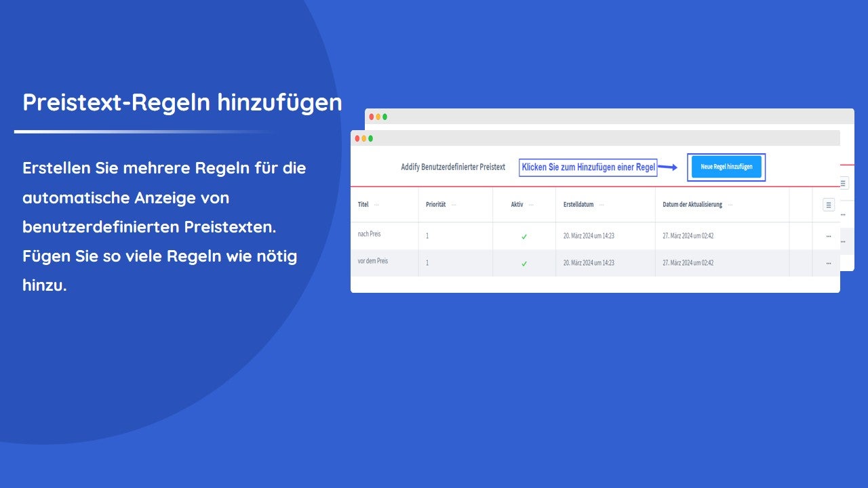Open row actions dots for vor dem Preis

pos(829,263)
